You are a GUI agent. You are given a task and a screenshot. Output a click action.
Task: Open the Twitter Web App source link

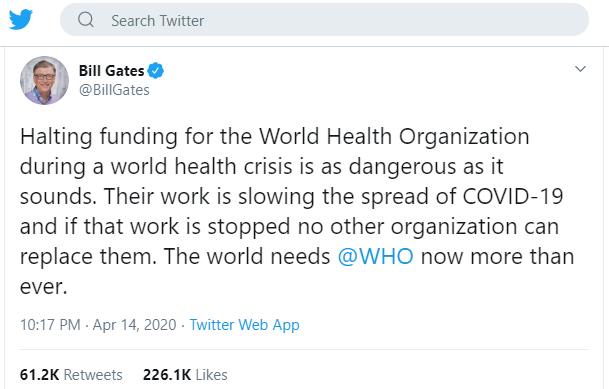click(x=244, y=325)
